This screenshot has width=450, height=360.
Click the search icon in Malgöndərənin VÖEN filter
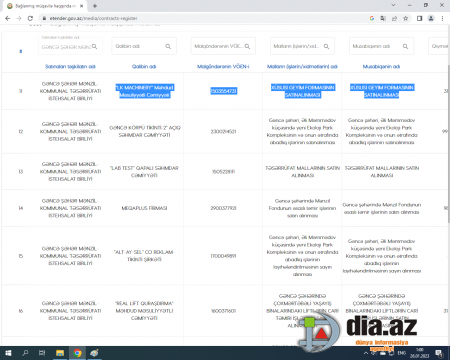point(247,46)
